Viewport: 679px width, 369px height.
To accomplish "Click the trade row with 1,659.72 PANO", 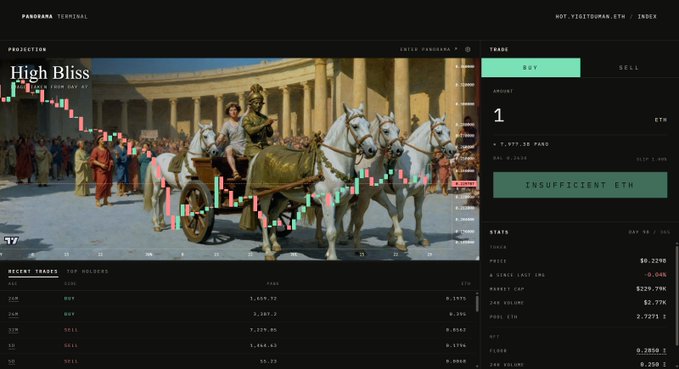I will (x=238, y=298).
